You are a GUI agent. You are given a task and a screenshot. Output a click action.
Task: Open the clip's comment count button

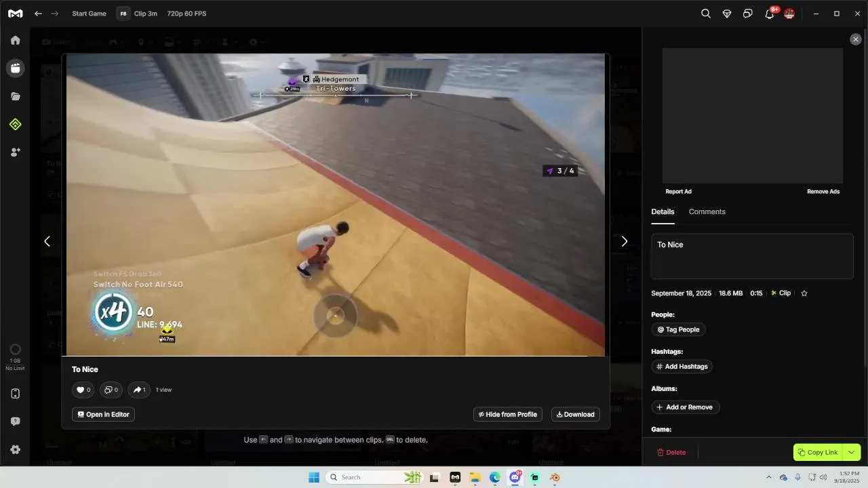click(111, 390)
